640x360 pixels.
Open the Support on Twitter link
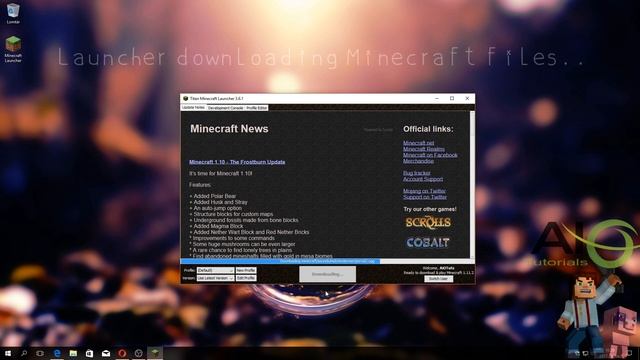[425, 197]
